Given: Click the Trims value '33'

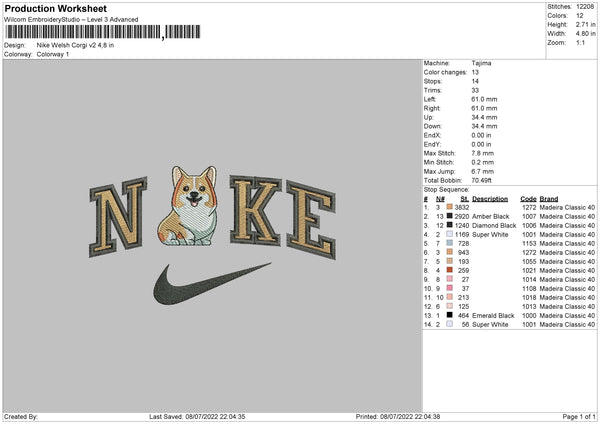Looking at the screenshot, I should (x=475, y=90).
